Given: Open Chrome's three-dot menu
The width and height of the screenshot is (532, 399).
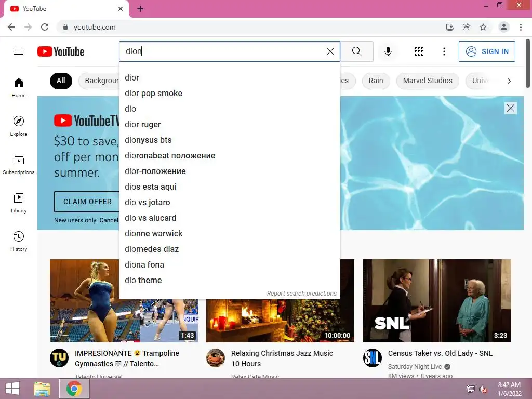Looking at the screenshot, I should tap(521, 27).
